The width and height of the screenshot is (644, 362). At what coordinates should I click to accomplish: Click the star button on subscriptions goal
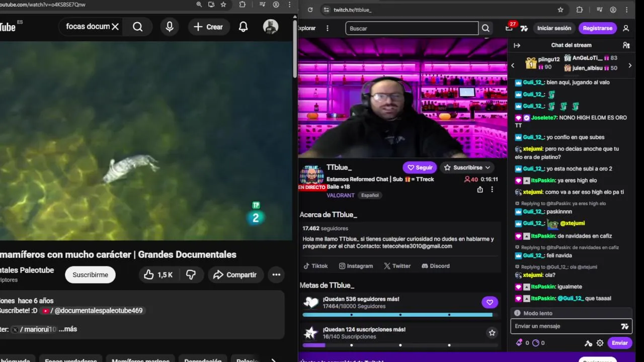coord(492,332)
